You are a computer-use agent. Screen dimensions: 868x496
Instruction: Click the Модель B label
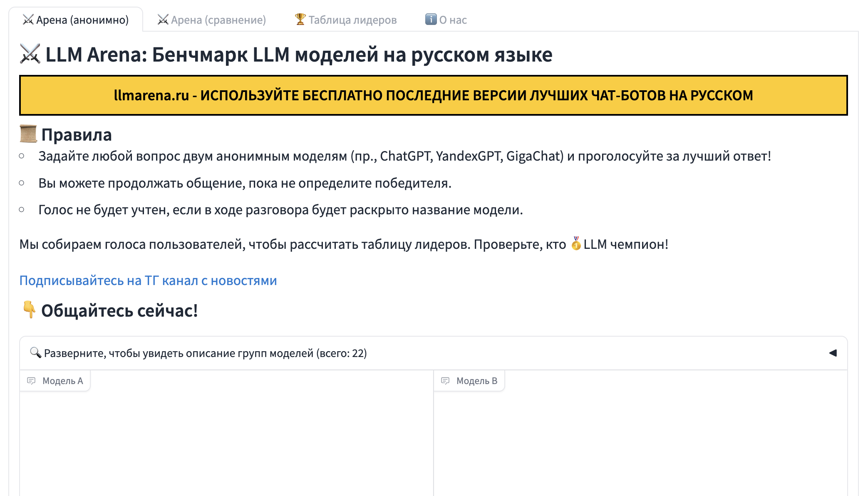click(x=477, y=381)
